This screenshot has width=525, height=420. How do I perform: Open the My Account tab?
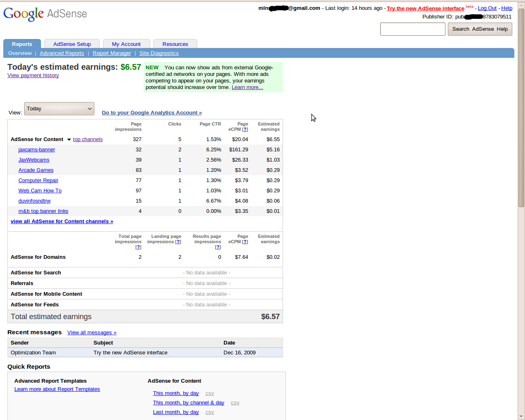click(126, 44)
